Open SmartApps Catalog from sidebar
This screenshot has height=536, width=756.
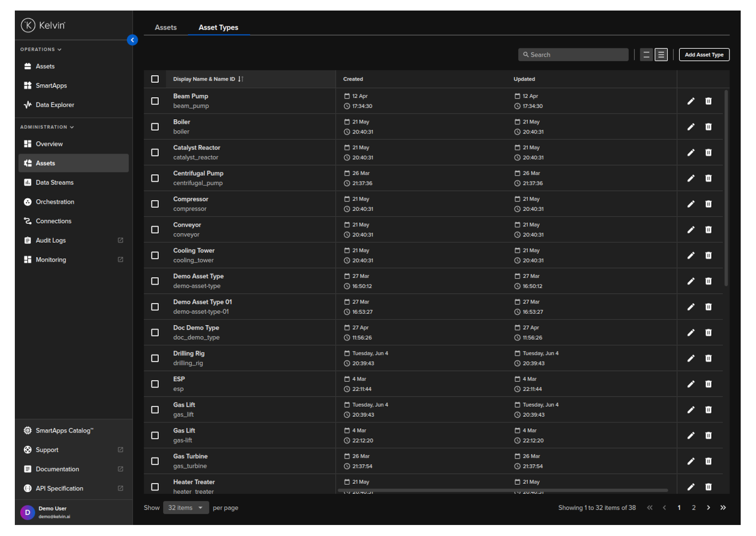point(64,431)
